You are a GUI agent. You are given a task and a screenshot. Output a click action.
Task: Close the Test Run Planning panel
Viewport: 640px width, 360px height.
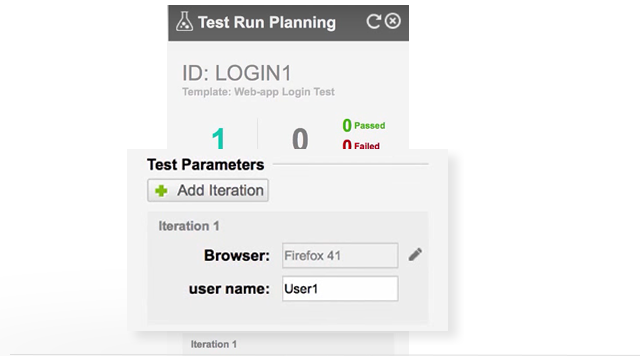click(x=393, y=21)
